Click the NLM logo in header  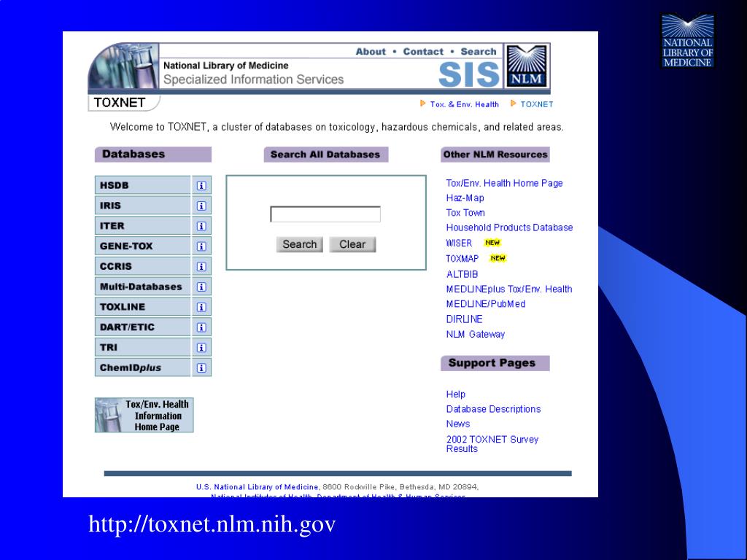pyautogui.click(x=527, y=66)
